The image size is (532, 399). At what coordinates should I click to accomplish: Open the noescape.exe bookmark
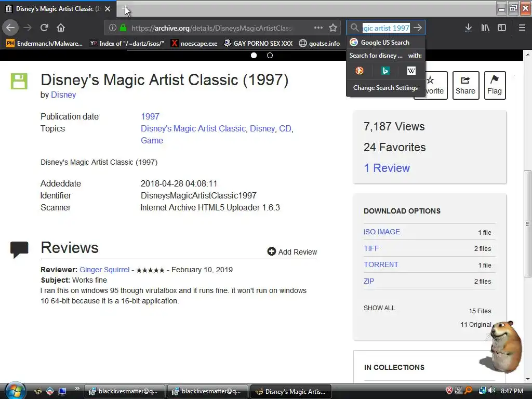point(194,44)
